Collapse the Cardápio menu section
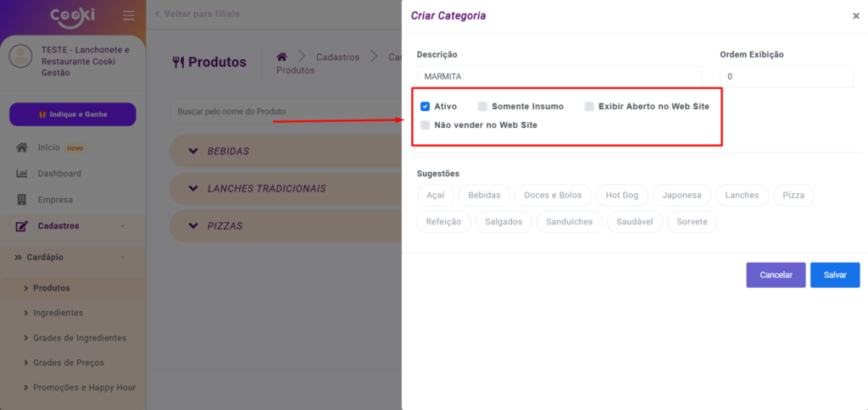The width and height of the screenshot is (868, 410). 124,257
